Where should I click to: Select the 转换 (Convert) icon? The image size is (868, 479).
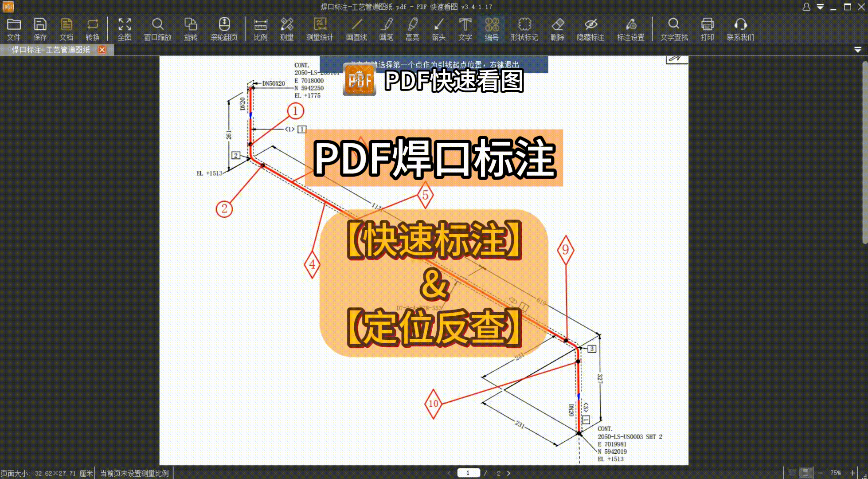pyautogui.click(x=92, y=29)
